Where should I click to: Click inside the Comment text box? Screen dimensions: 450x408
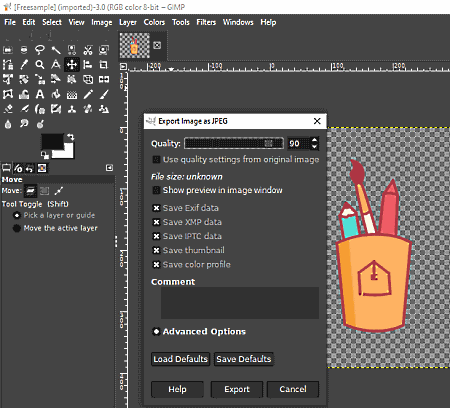pyautogui.click(x=240, y=303)
